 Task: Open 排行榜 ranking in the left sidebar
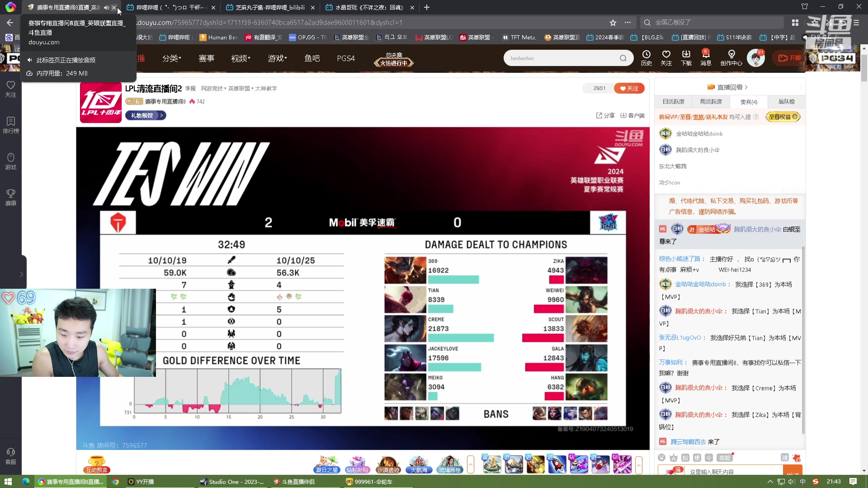[x=11, y=125]
